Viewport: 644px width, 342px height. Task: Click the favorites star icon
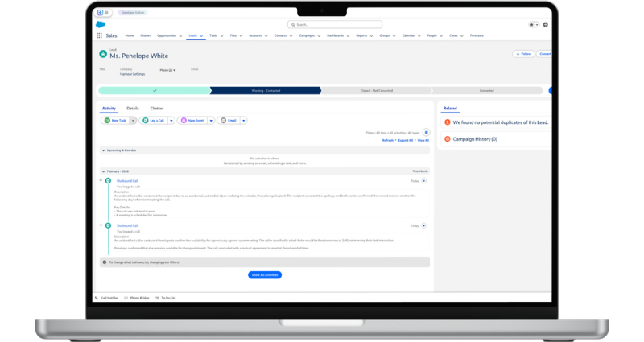tap(531, 25)
